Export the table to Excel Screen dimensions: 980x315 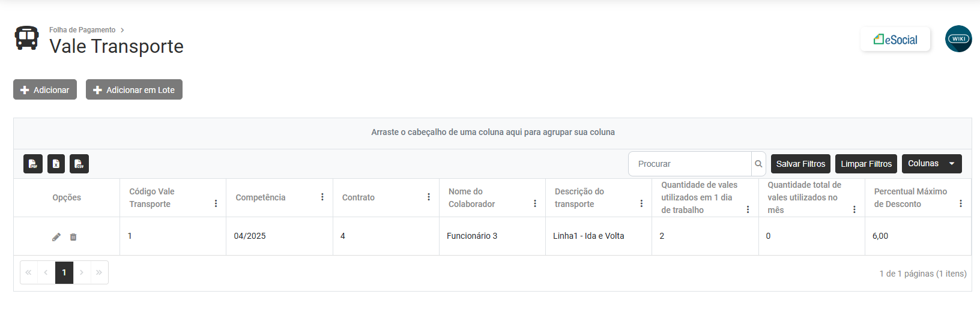(x=56, y=164)
